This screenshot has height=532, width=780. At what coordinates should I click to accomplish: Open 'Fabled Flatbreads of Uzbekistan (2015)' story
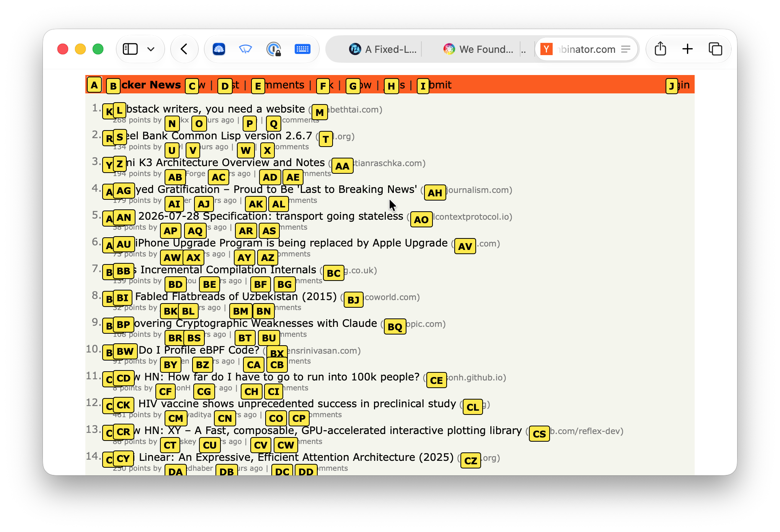click(226, 297)
